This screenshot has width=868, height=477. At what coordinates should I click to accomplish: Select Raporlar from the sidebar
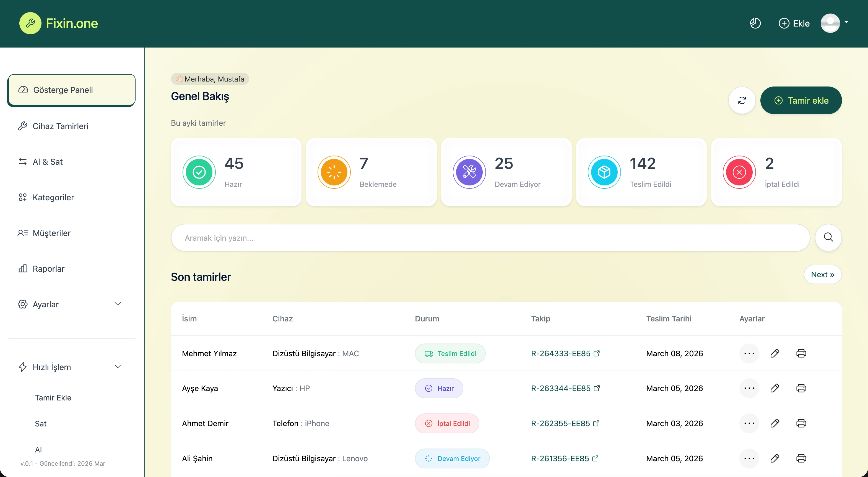pos(48,269)
